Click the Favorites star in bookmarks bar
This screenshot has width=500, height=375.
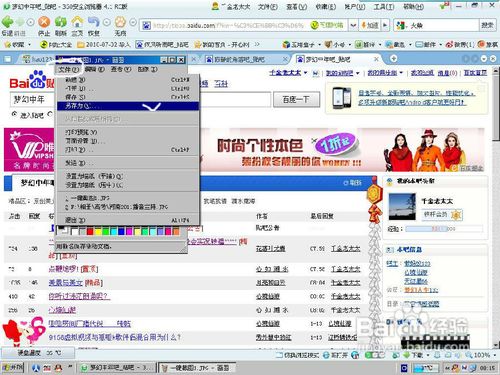click(x=7, y=44)
